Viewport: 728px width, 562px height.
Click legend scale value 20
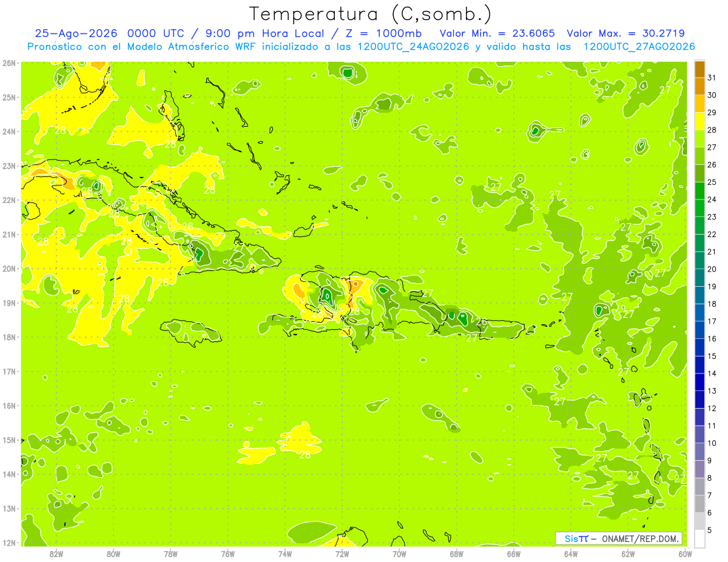[x=712, y=269]
